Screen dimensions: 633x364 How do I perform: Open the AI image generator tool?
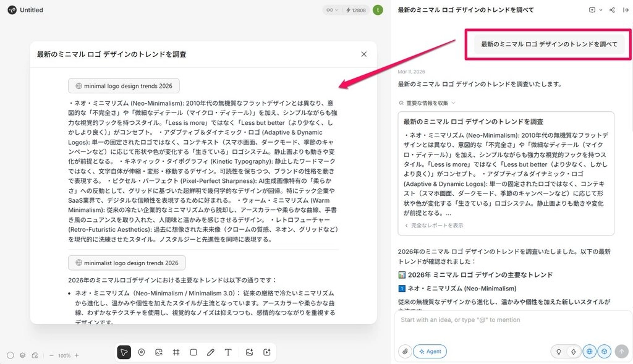pos(250,352)
